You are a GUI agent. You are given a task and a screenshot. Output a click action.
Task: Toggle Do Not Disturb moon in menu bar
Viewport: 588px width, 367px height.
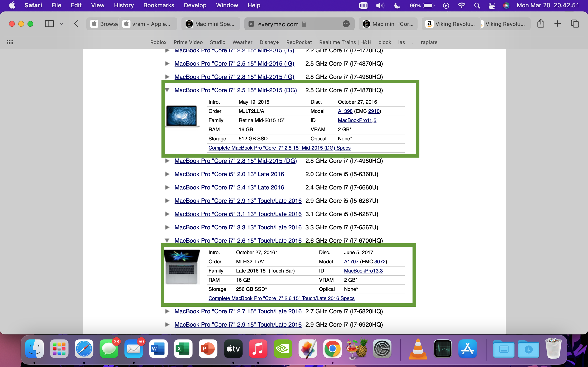[x=397, y=5]
